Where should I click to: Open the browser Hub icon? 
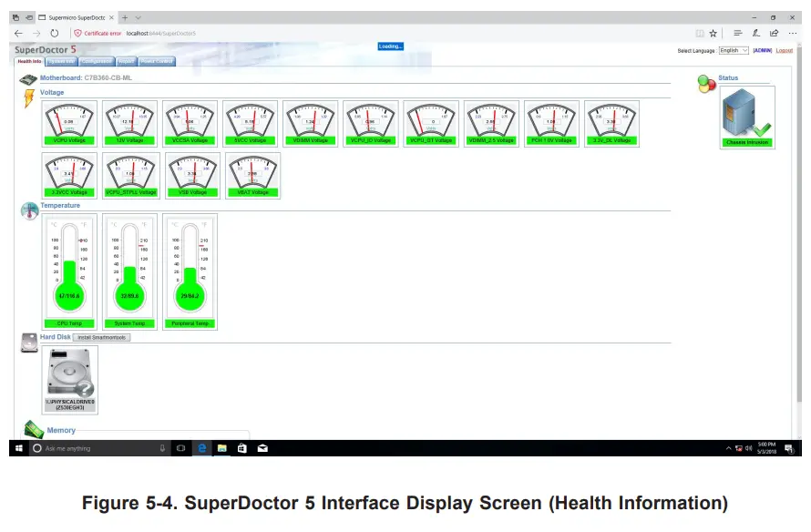(738, 33)
